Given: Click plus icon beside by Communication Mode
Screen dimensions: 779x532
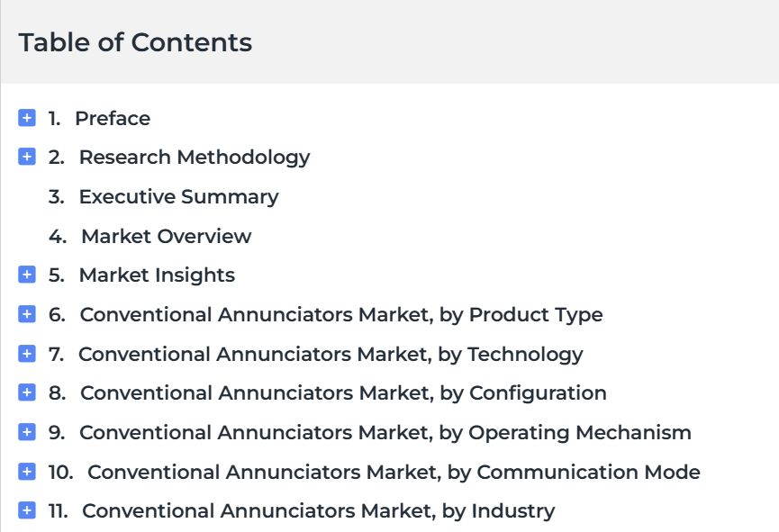Looking at the screenshot, I should [27, 472].
